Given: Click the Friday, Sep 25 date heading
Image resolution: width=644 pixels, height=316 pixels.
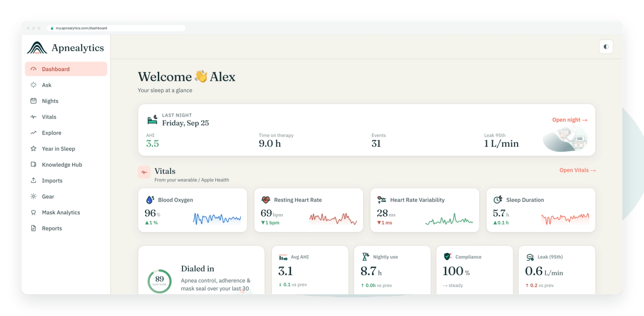Looking at the screenshot, I should (x=186, y=123).
